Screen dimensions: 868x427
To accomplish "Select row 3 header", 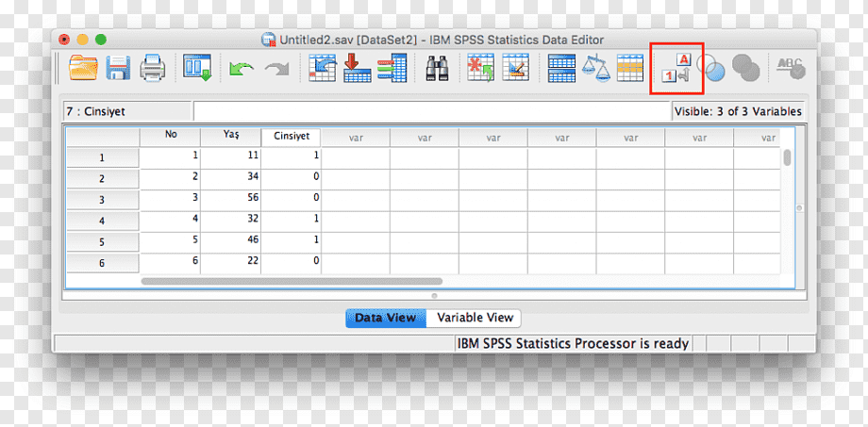I will click(x=103, y=200).
